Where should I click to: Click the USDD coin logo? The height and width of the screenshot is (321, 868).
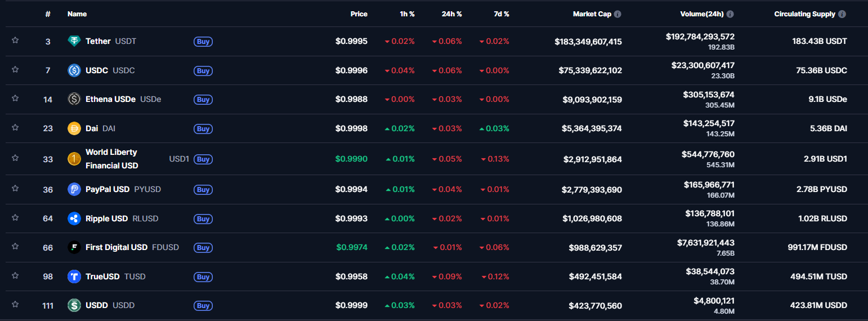pos(74,305)
